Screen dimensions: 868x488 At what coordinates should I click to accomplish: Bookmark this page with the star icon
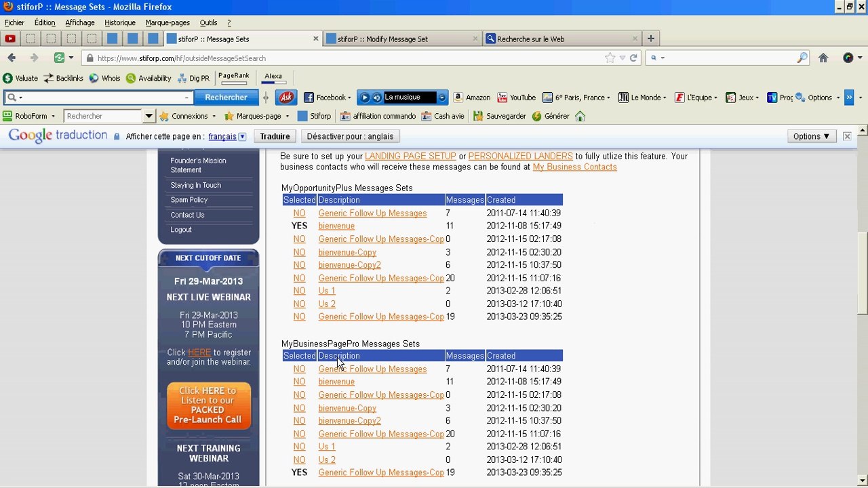610,58
